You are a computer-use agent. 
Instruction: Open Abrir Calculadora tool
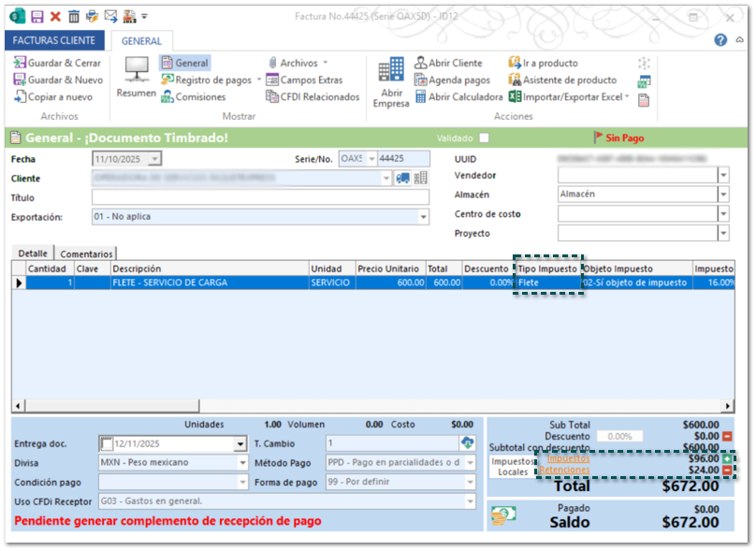[458, 96]
